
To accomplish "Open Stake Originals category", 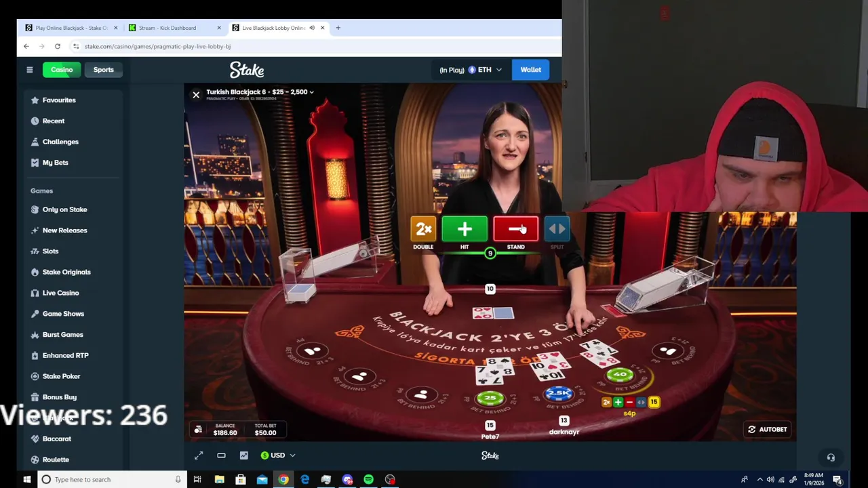I will (x=66, y=272).
